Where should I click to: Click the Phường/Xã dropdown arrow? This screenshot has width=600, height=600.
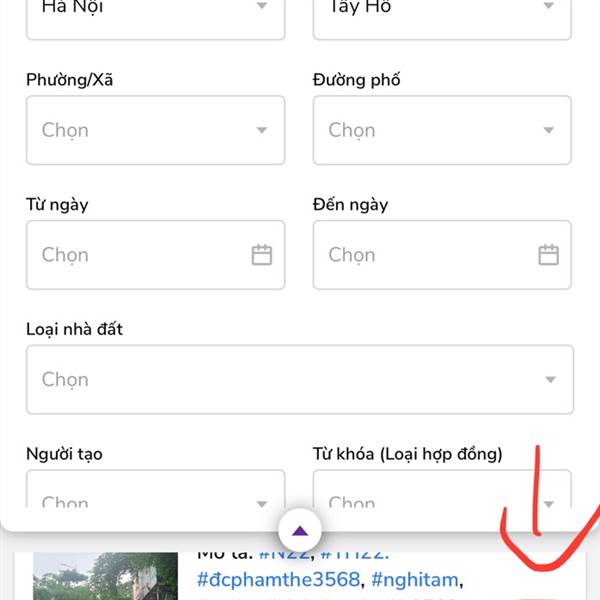pos(262,130)
